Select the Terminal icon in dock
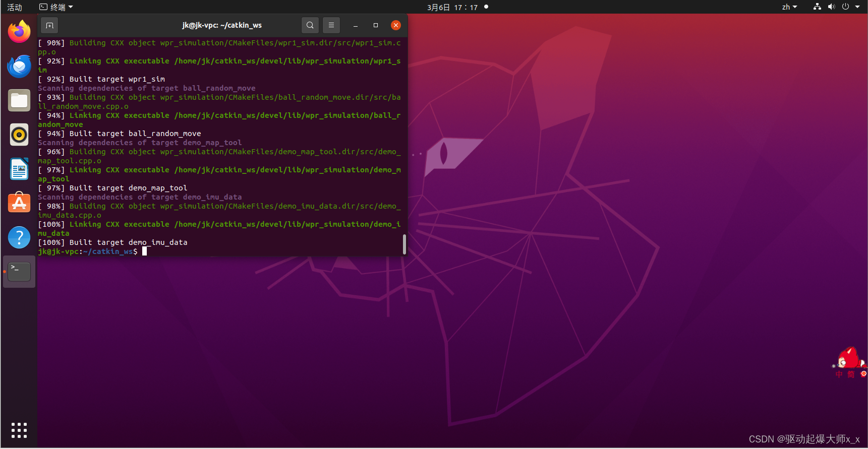Screen dimensions: 868x449 pyautogui.click(x=19, y=272)
